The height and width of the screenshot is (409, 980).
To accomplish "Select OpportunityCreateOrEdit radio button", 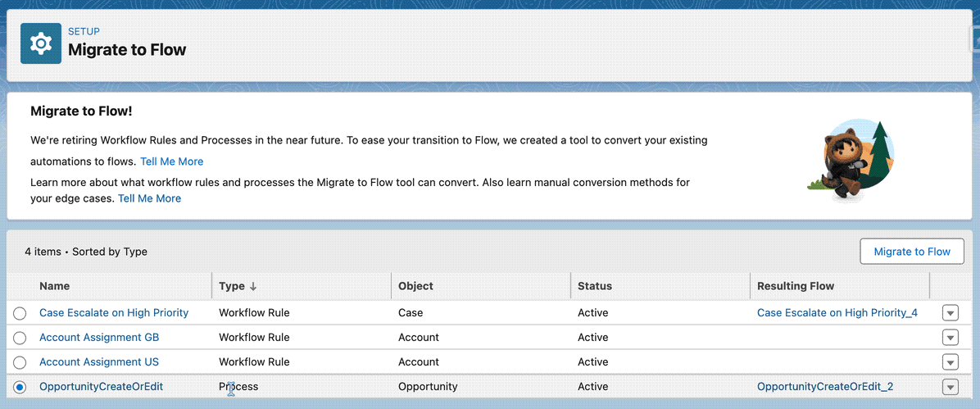I will pyautogui.click(x=20, y=387).
